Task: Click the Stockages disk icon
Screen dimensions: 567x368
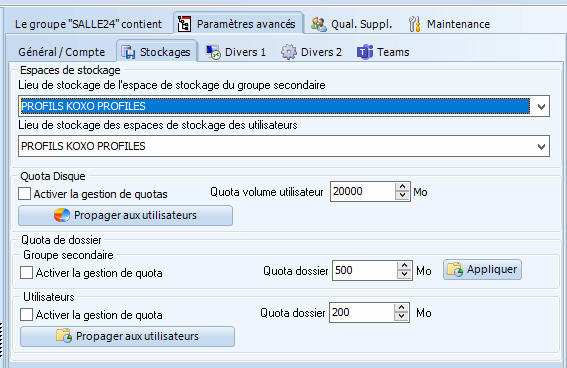Action: pyautogui.click(x=128, y=52)
